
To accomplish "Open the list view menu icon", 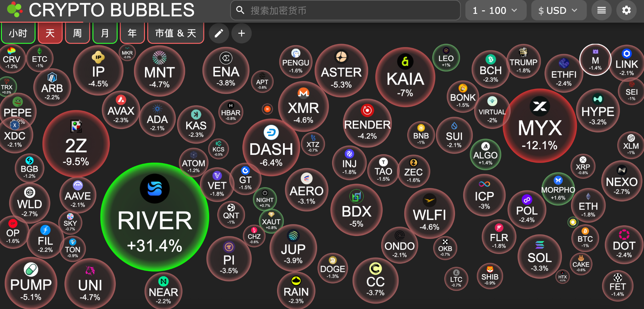I will pyautogui.click(x=601, y=10).
